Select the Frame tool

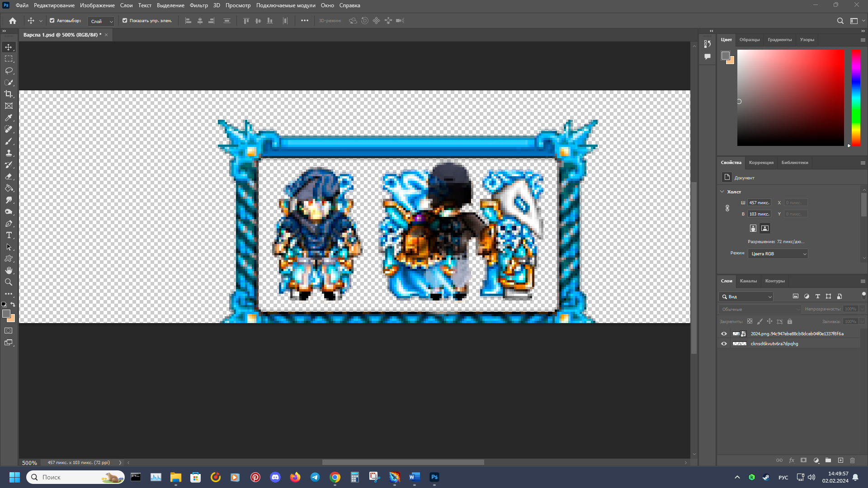click(9, 106)
